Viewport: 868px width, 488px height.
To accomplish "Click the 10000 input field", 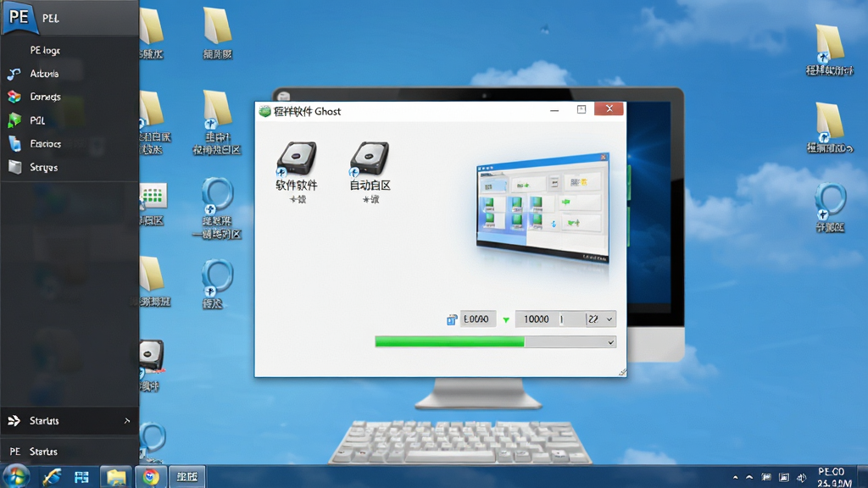I will coord(549,319).
